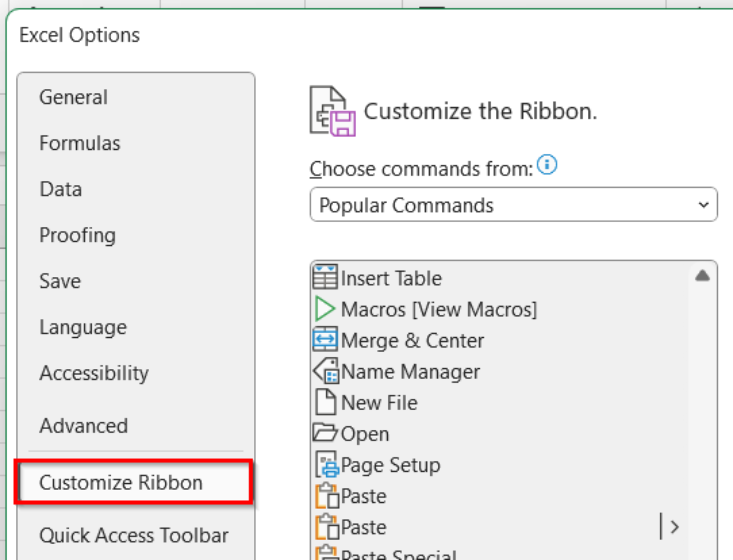Viewport: 733px width, 560px height.
Task: Click the first Paste clipboard icon
Action: [326, 496]
